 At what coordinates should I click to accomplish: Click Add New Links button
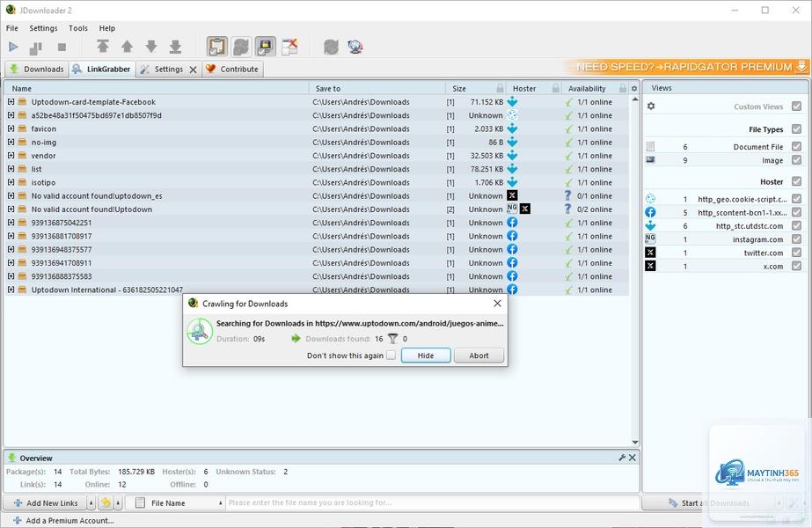tap(46, 502)
